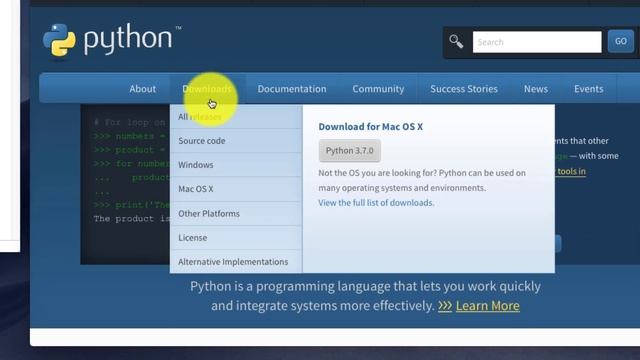This screenshot has width=640, height=360.
Task: Open the News nav menu
Action: (536, 89)
